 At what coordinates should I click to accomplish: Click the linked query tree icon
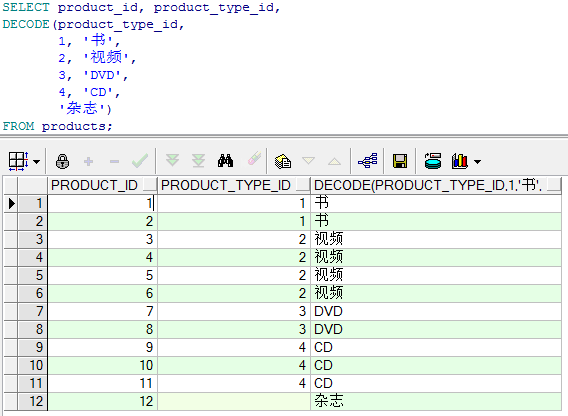[368, 161]
